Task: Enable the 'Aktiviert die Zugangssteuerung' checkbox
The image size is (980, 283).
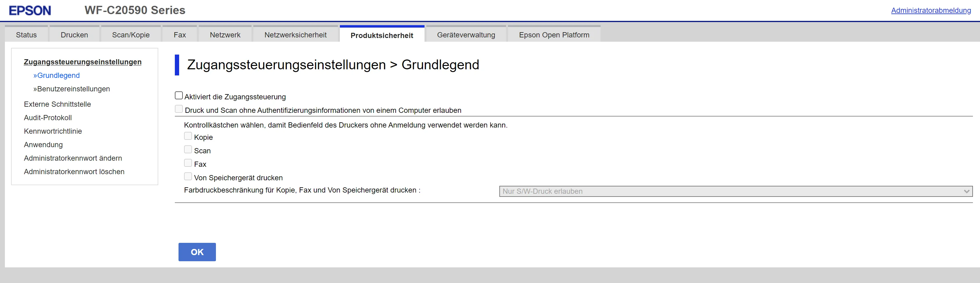Action: (x=179, y=95)
